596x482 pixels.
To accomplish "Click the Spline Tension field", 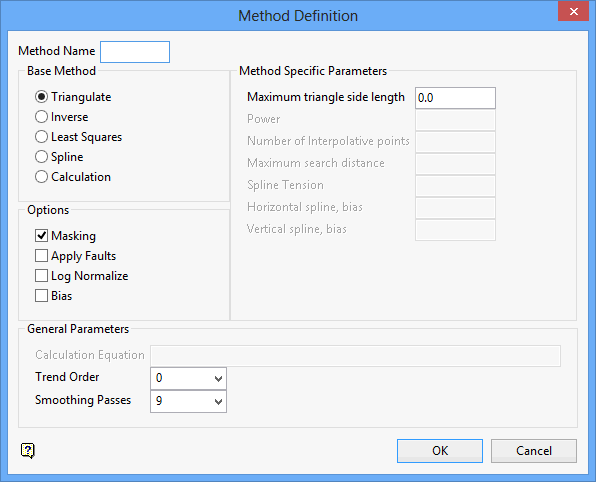I will coord(455,186).
